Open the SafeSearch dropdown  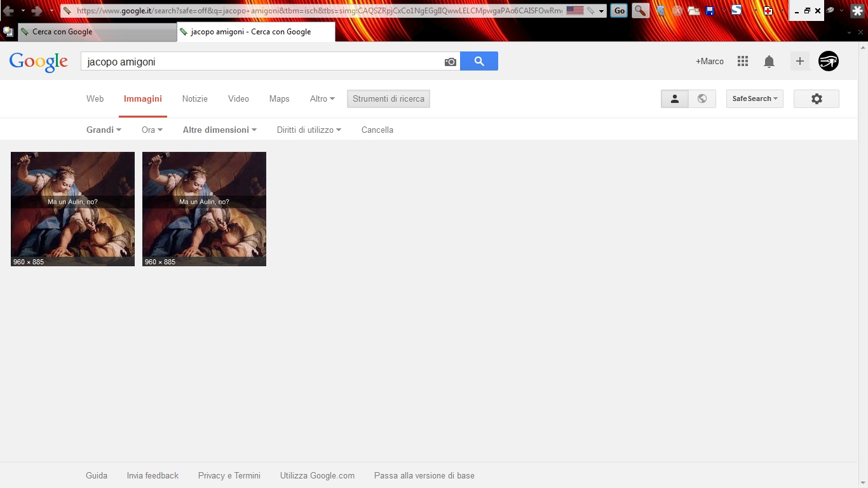(755, 98)
